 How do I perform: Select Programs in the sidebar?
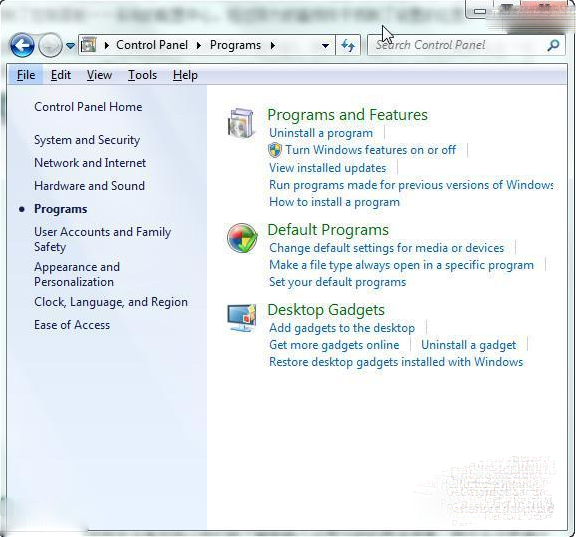point(61,209)
